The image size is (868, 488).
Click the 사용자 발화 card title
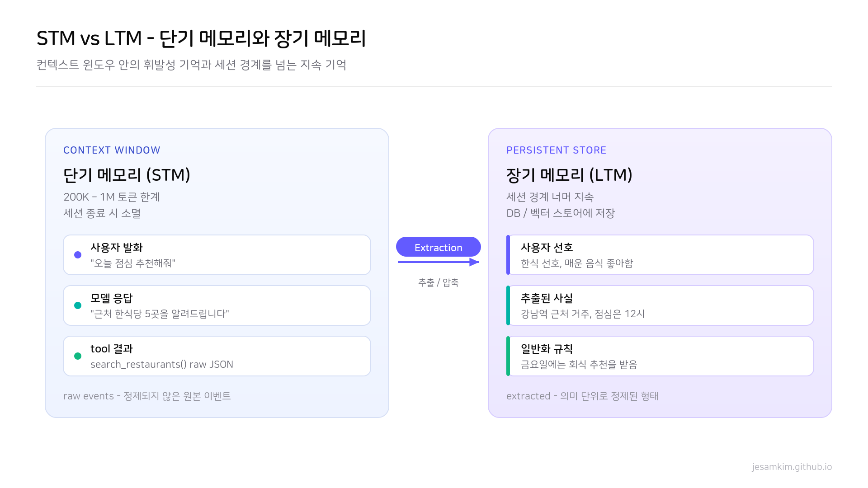click(x=117, y=248)
